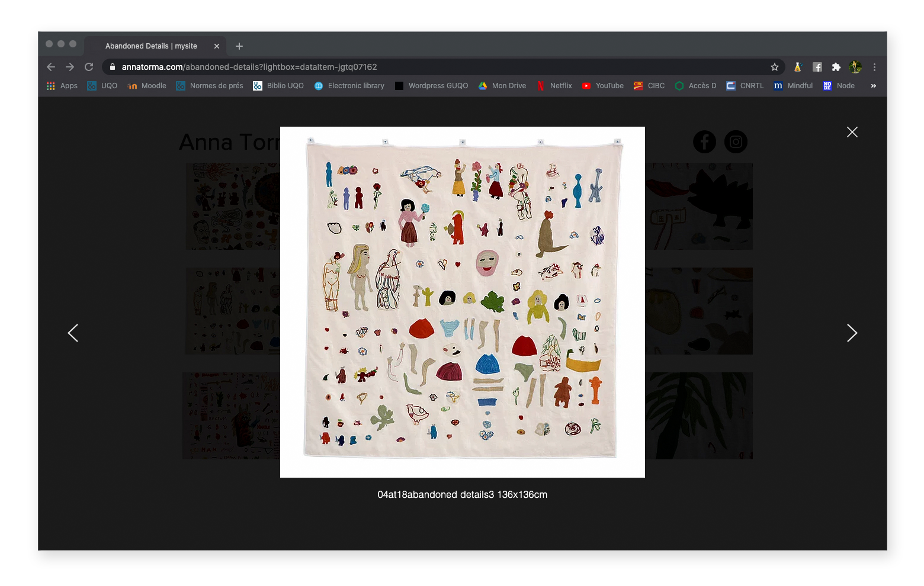The height and width of the screenshot is (586, 924).
Task: Click the address bar URL field
Action: [x=415, y=67]
